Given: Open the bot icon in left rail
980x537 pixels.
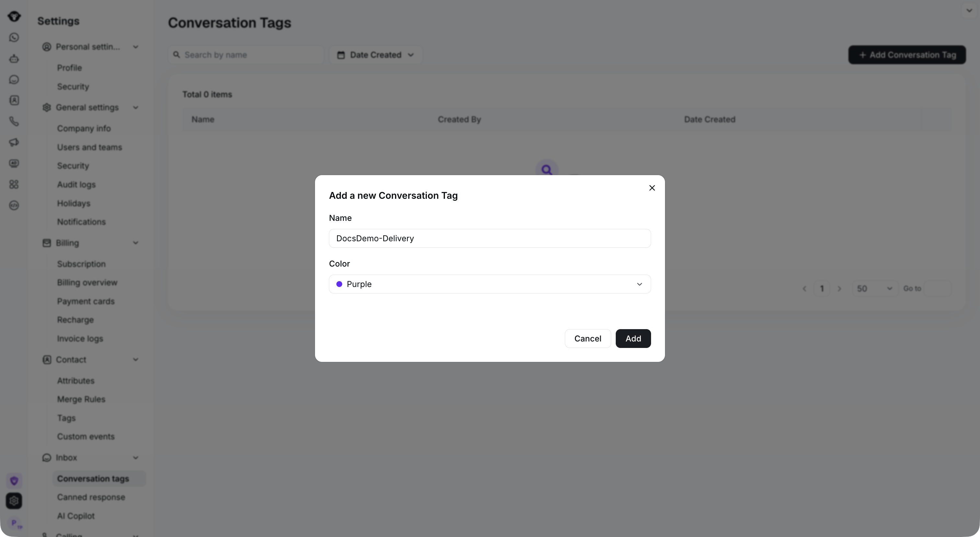Looking at the screenshot, I should 14,59.
